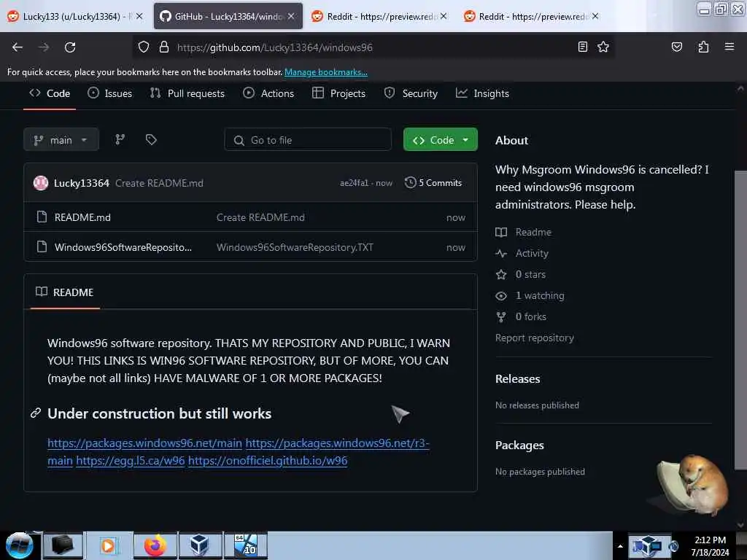Open the Pull requests tab
The width and height of the screenshot is (747, 560).
pos(187,93)
